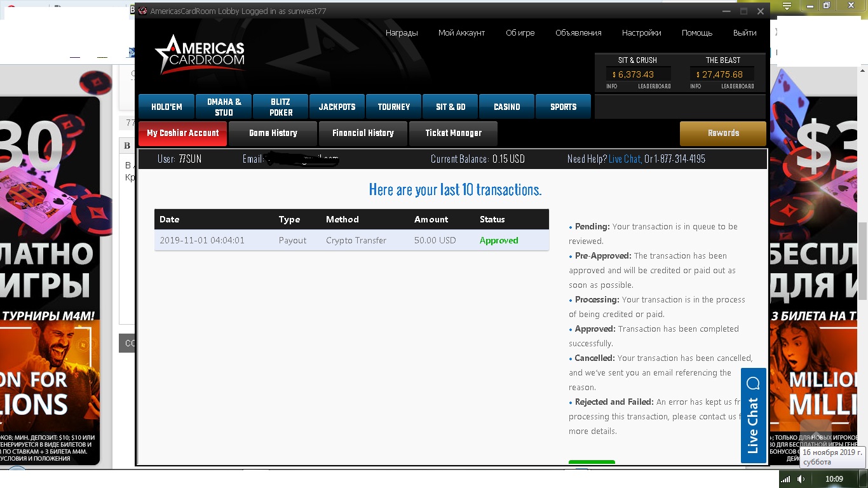Click the Americas Cardroom logo

(200, 55)
